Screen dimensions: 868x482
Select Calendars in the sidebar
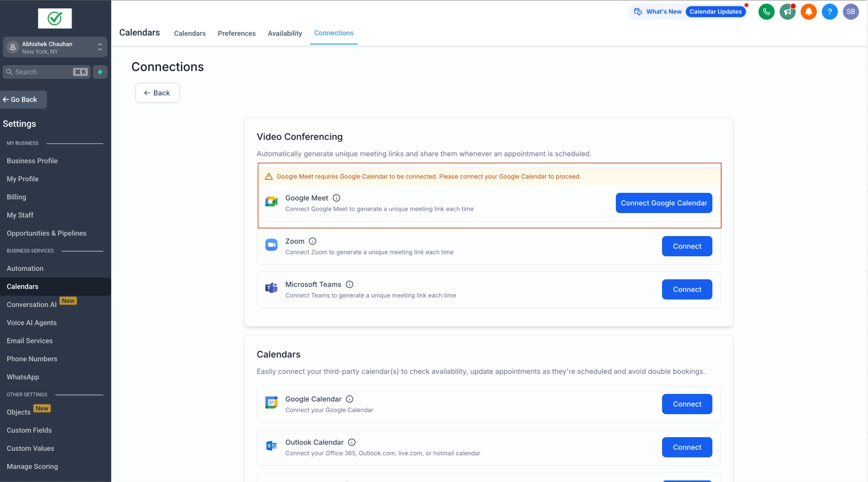tap(56, 287)
